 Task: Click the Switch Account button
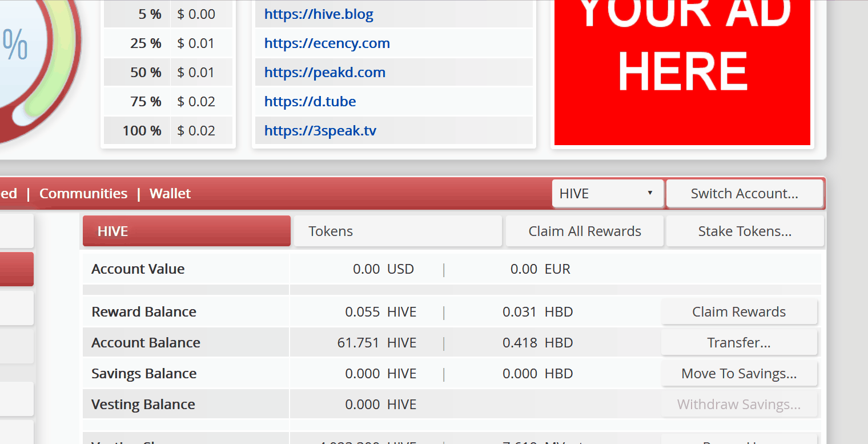(x=745, y=194)
